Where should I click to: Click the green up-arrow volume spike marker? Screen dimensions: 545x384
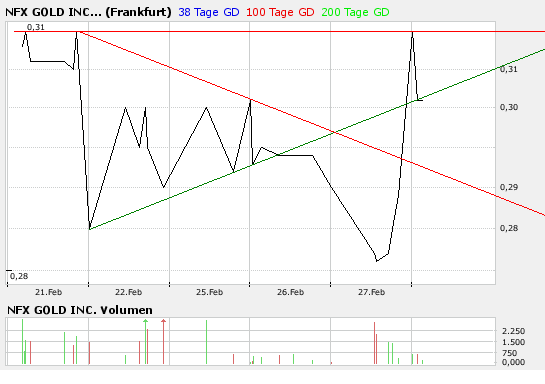pyautogui.click(x=146, y=321)
